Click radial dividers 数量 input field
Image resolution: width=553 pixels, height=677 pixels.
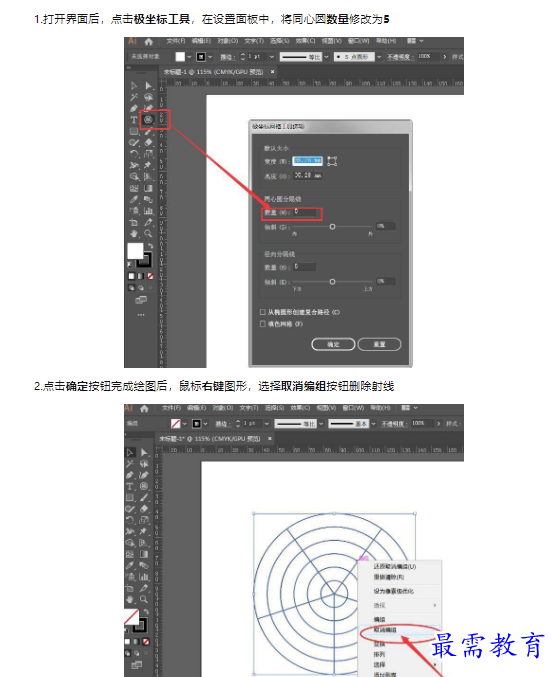(x=305, y=267)
